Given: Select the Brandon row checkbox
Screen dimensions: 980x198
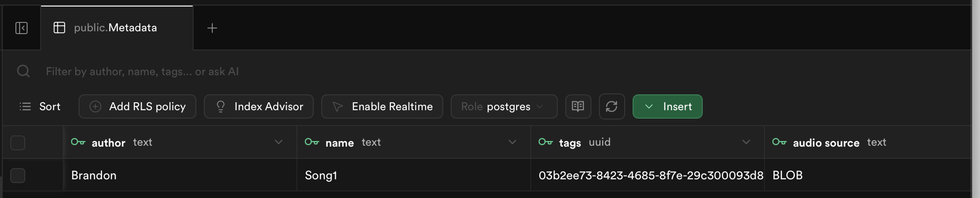Looking at the screenshot, I should tap(18, 176).
